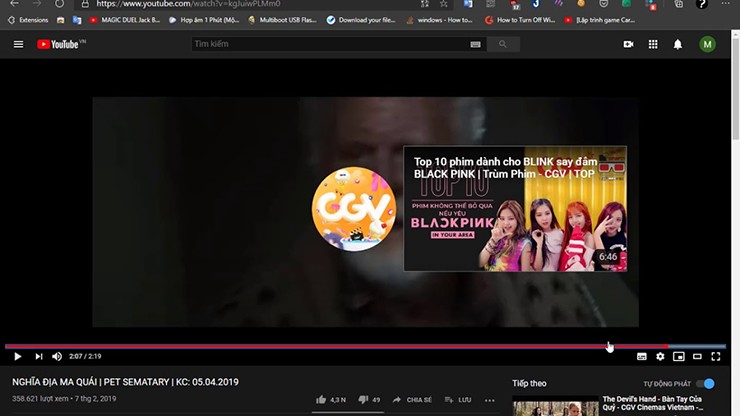Open the three-dot more actions menu
This screenshot has width=740, height=416.
pyautogui.click(x=489, y=400)
